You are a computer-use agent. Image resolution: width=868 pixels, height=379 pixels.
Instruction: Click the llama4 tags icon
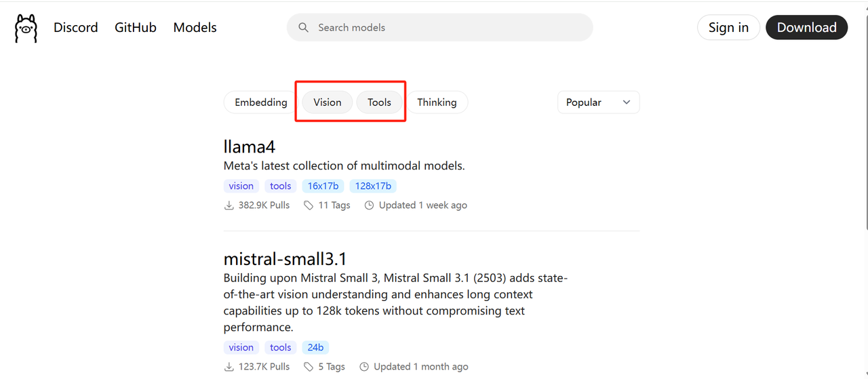click(x=309, y=205)
